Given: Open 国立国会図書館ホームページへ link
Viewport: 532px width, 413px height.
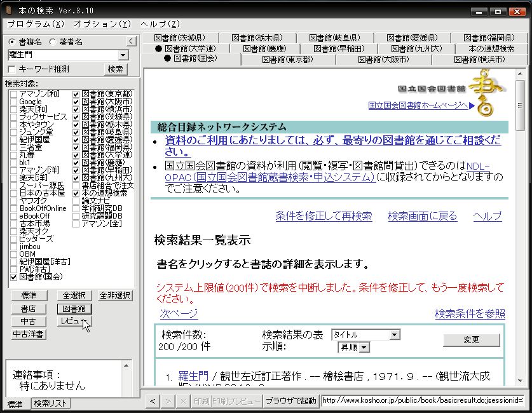Looking at the screenshot, I should click(418, 105).
